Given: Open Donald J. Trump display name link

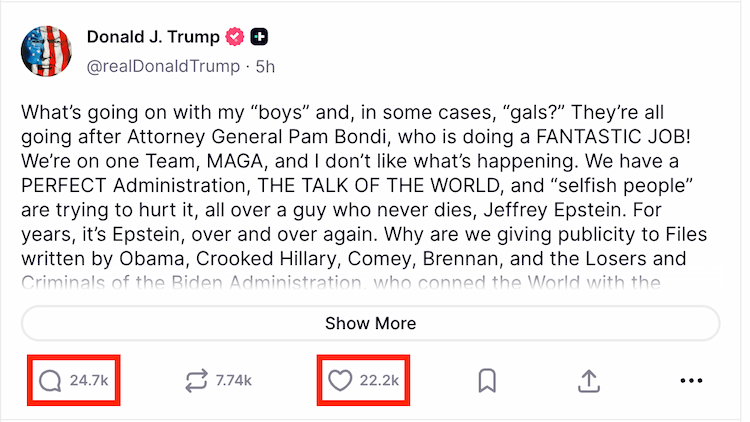Looking at the screenshot, I should click(x=154, y=38).
